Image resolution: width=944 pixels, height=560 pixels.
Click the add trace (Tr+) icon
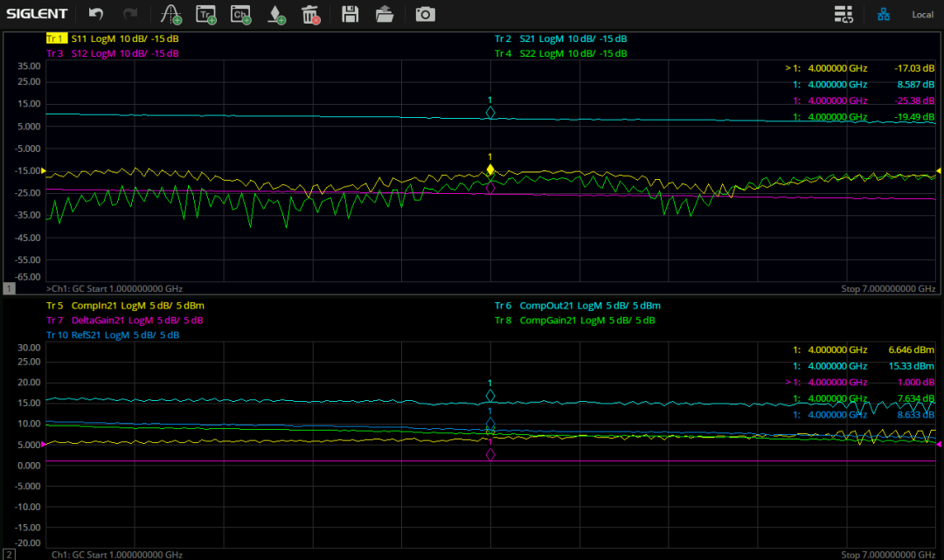click(206, 14)
